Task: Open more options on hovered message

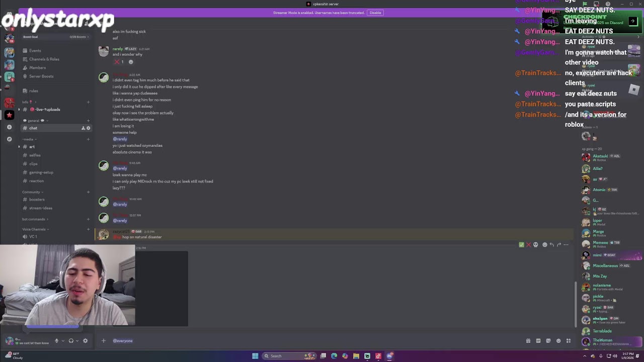Action: click(x=566, y=245)
